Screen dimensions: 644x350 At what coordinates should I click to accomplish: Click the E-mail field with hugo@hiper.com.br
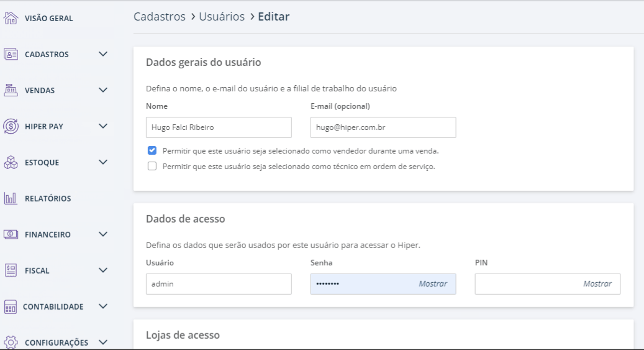383,127
